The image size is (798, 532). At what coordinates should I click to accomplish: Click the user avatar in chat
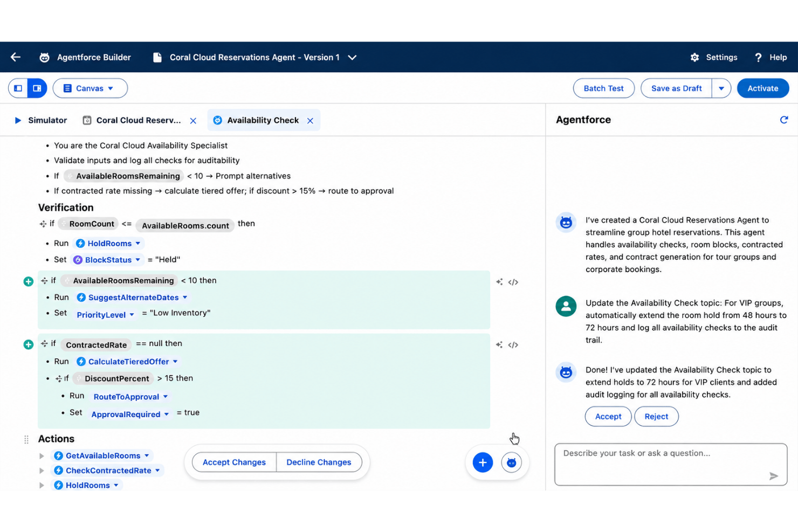(x=566, y=306)
